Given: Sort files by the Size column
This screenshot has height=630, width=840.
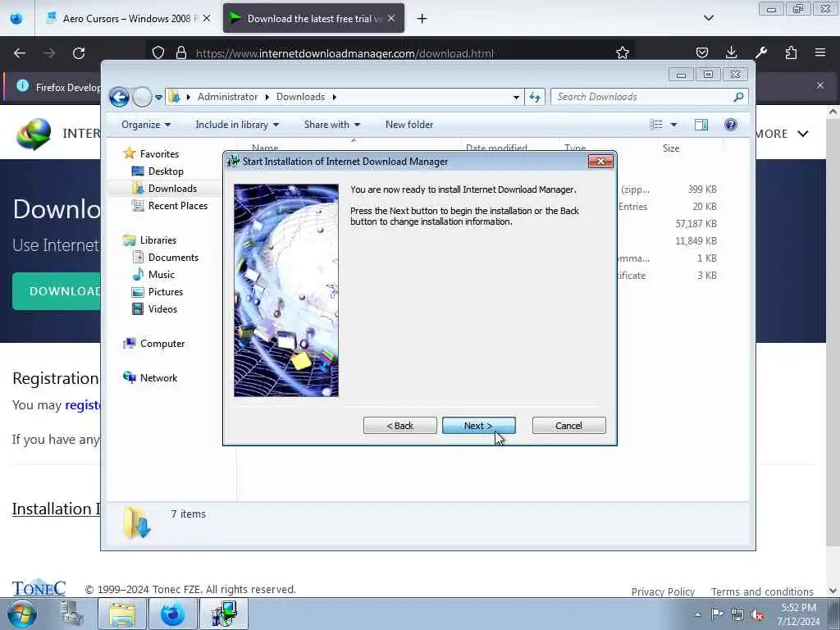Looking at the screenshot, I should click(671, 148).
